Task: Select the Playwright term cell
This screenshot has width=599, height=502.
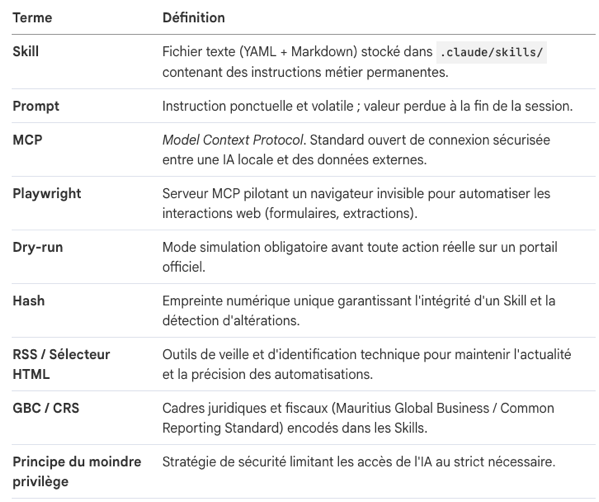Action: tap(47, 194)
